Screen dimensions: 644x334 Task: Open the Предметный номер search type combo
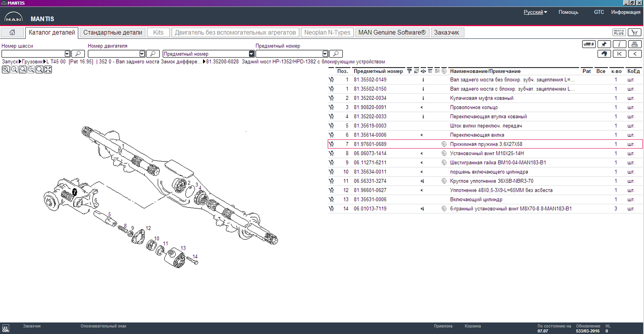[251, 54]
